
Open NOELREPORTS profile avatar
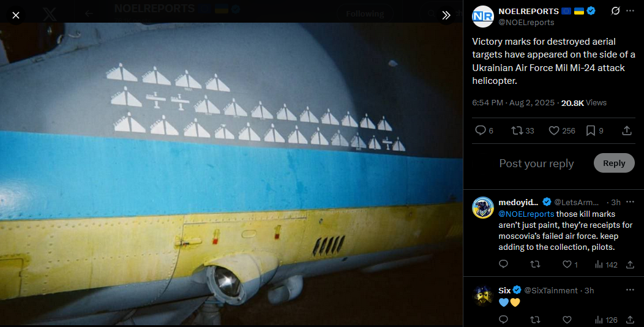[482, 17]
